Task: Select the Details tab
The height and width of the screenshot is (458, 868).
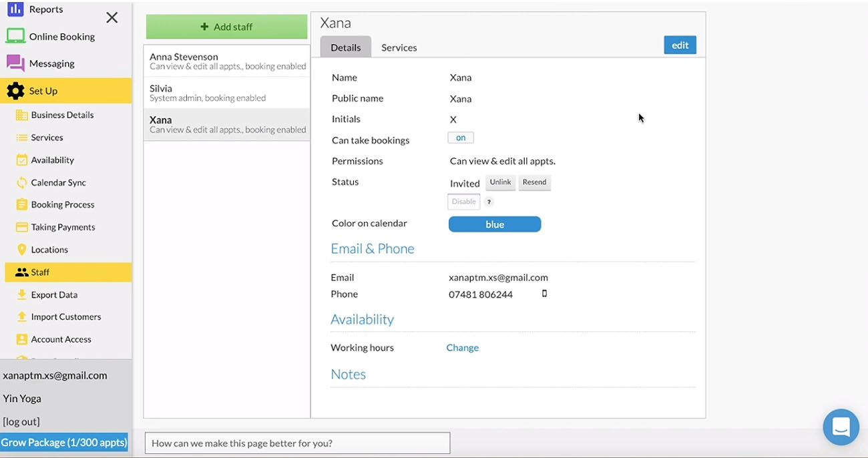Action: [x=345, y=47]
